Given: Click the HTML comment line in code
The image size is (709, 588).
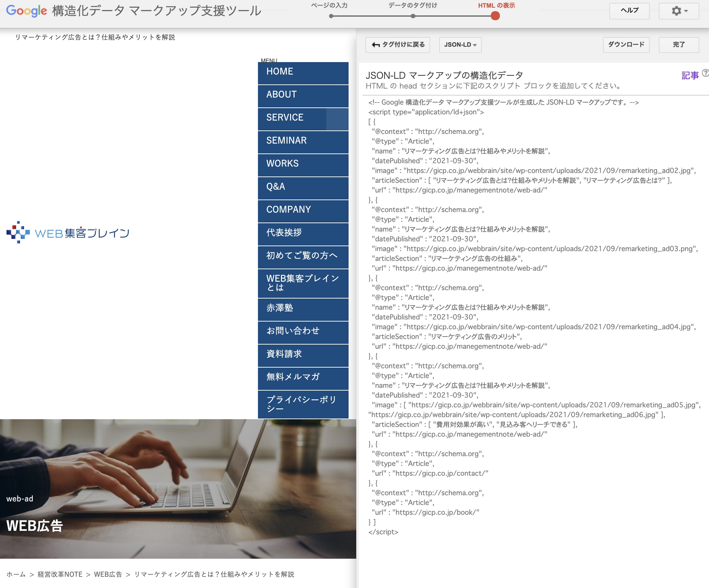Looking at the screenshot, I should (504, 102).
